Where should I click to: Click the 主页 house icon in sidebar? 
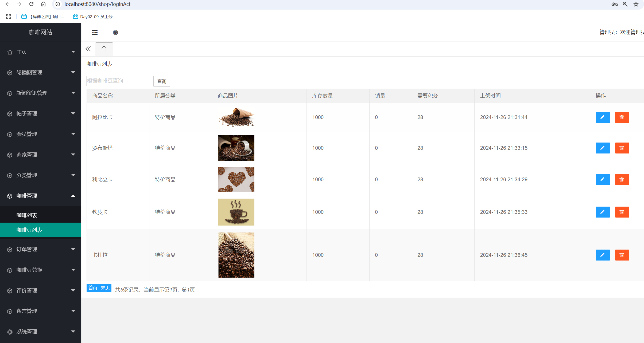(x=10, y=52)
